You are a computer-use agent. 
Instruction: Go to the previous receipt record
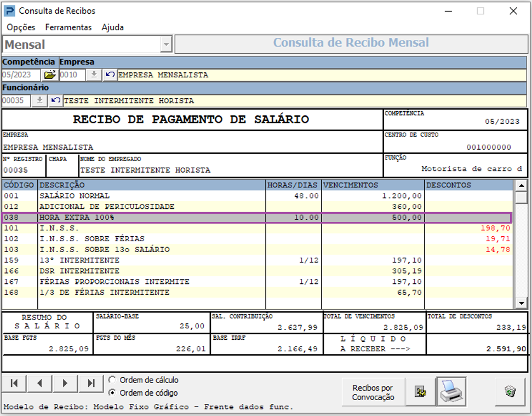tap(39, 384)
